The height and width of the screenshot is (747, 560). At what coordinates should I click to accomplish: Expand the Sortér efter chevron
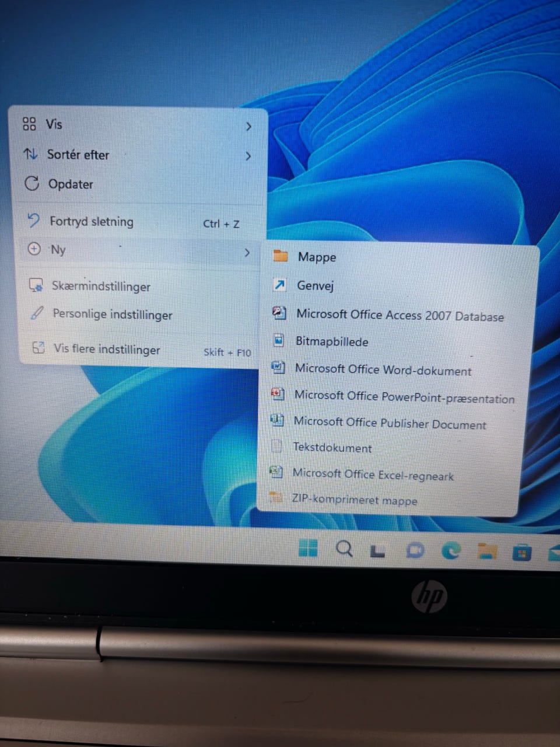[x=248, y=156]
